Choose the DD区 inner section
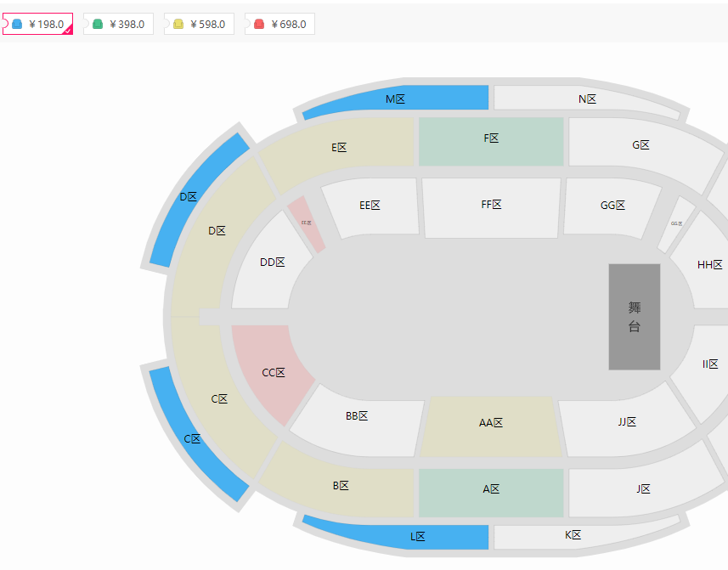 coord(272,262)
